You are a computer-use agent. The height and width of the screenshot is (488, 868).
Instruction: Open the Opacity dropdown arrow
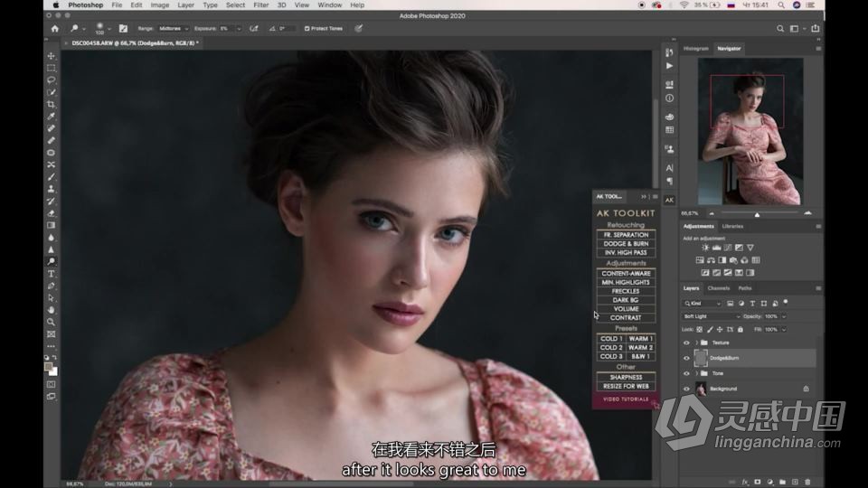pos(784,316)
